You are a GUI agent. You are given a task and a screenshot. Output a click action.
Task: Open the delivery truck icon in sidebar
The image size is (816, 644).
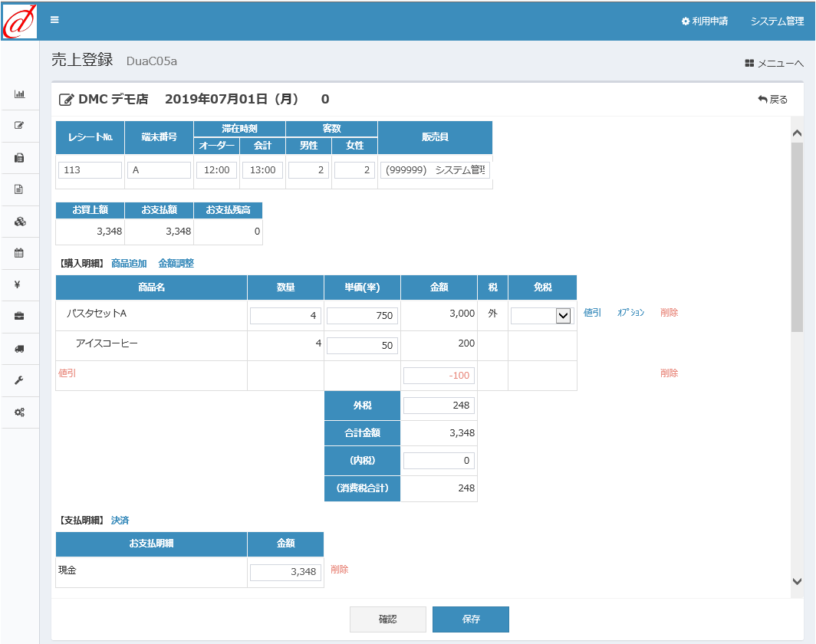point(19,349)
